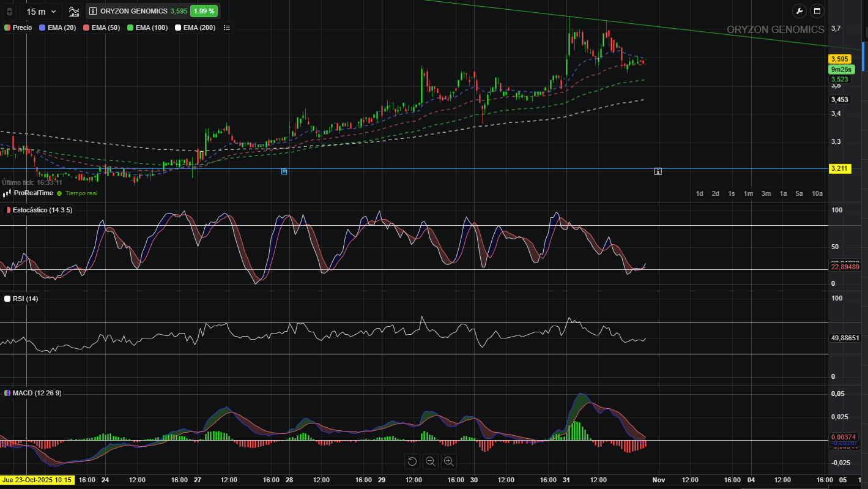The height and width of the screenshot is (489, 868).
Task: Toggle the EMA (20) legend item
Action: click(x=57, y=28)
